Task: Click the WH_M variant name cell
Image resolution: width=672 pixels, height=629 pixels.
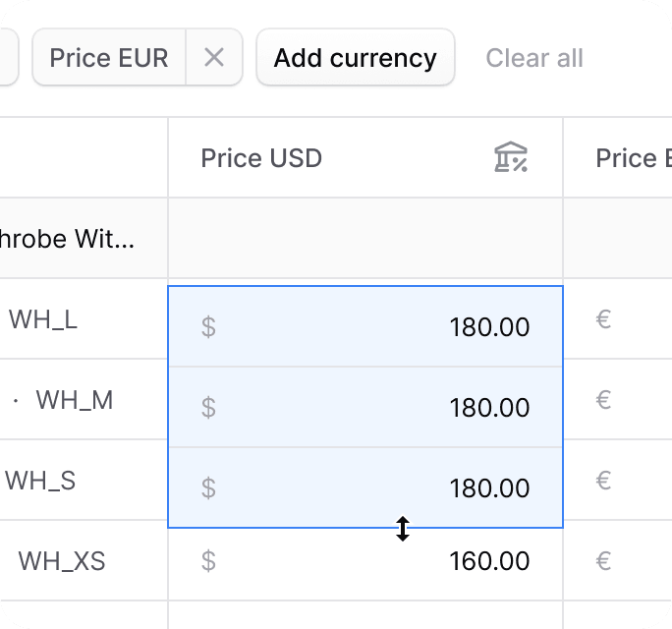Action: pyautogui.click(x=74, y=400)
